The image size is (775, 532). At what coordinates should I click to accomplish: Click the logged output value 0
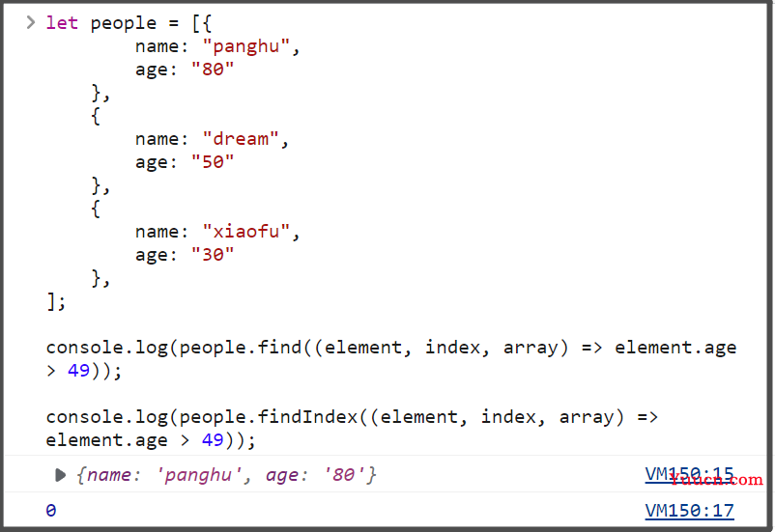coord(51,510)
